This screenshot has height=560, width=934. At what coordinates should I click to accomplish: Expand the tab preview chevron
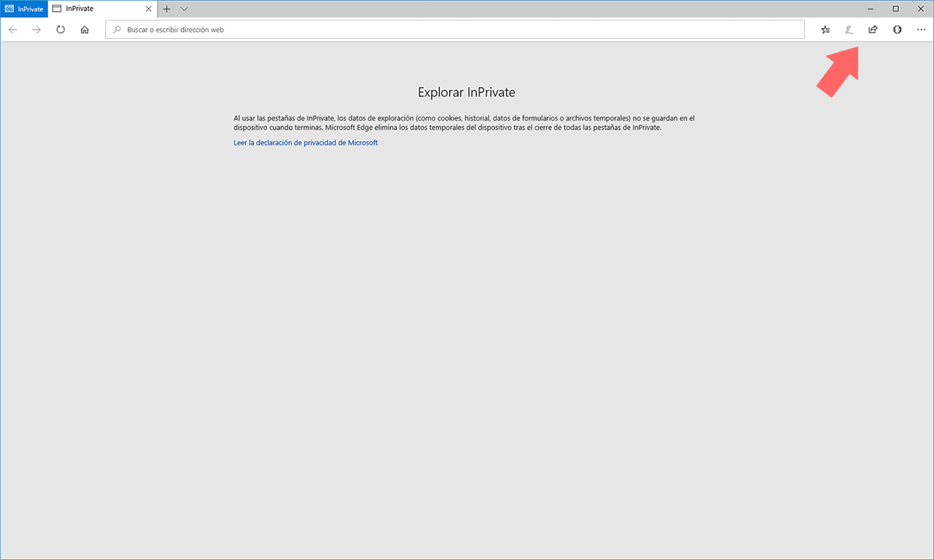[184, 9]
